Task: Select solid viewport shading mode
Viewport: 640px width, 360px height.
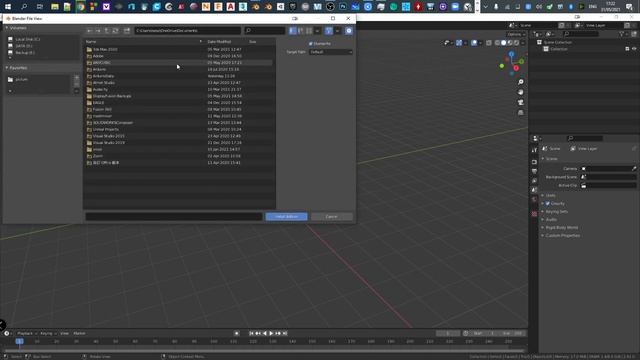Action: [x=504, y=42]
